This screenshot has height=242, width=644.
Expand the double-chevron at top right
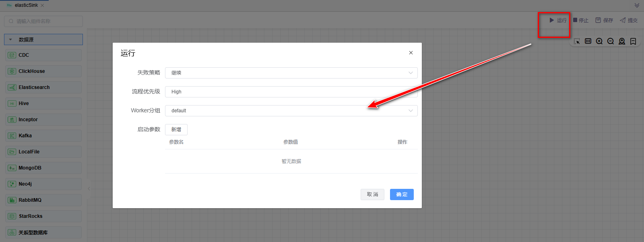tap(637, 5)
